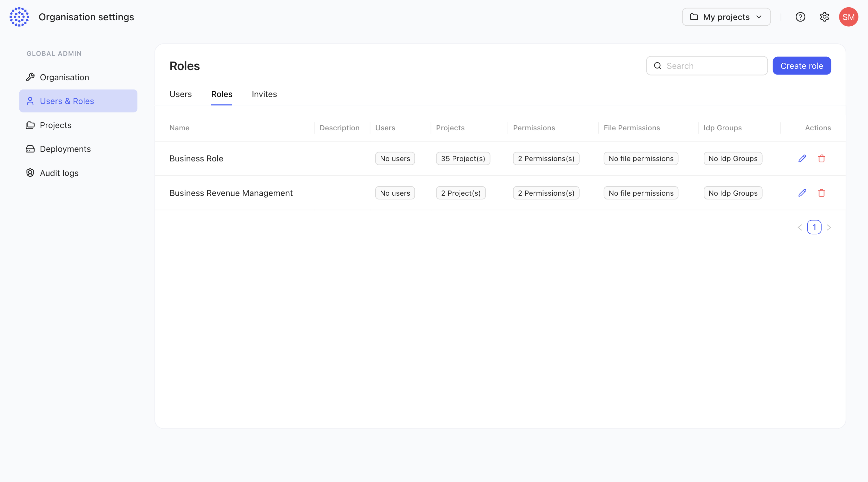This screenshot has width=868, height=482.
Task: Delete Business Revenue Management role trash icon
Action: tap(821, 193)
